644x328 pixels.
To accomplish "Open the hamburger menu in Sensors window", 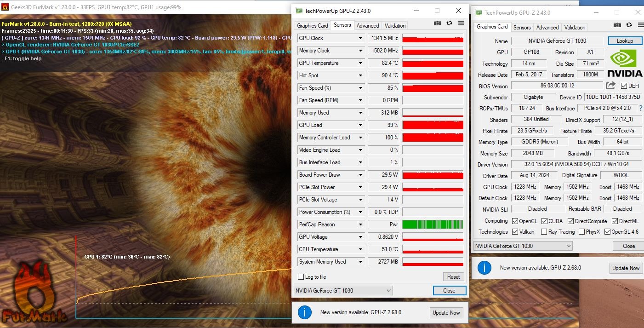I will pyautogui.click(x=461, y=23).
